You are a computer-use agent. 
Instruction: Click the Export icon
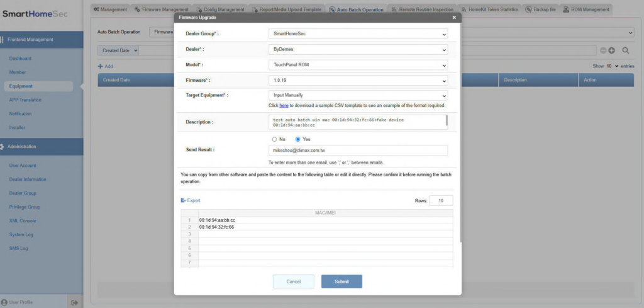coord(183,201)
